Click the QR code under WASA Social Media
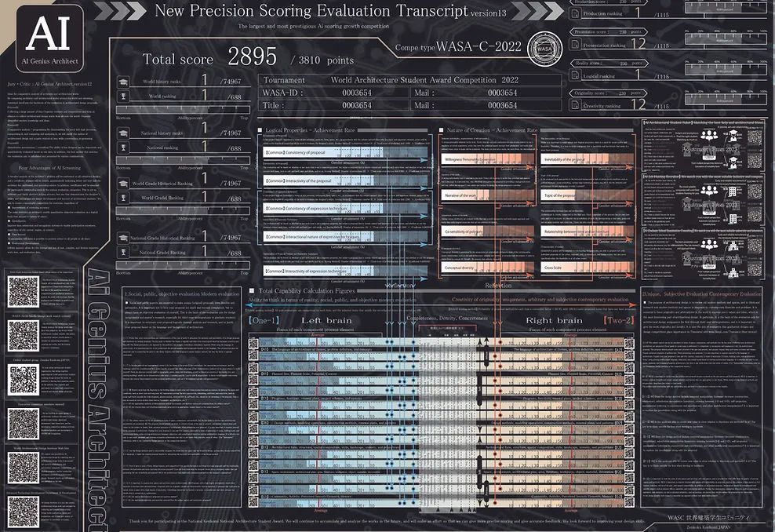The height and width of the screenshot is (532, 775). (x=23, y=335)
